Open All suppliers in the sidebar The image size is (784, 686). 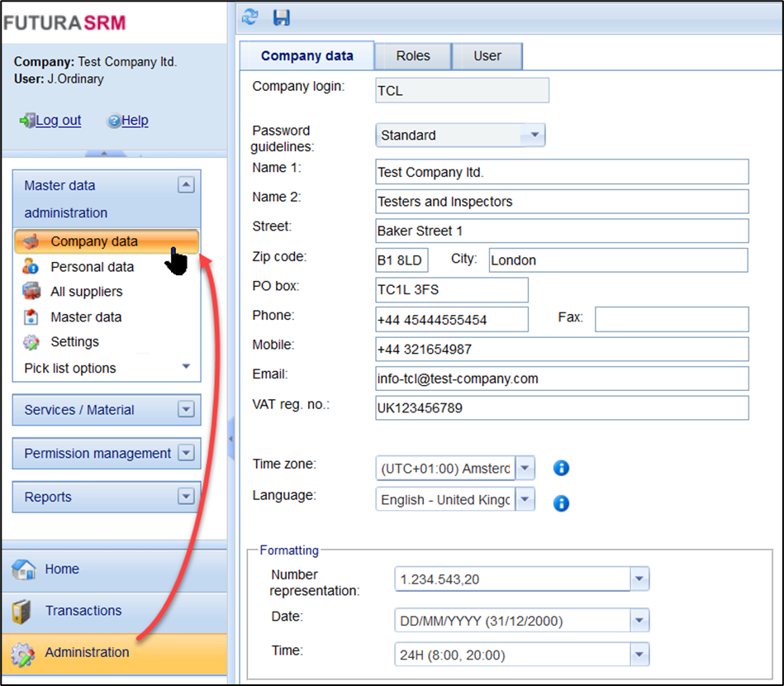(x=86, y=292)
